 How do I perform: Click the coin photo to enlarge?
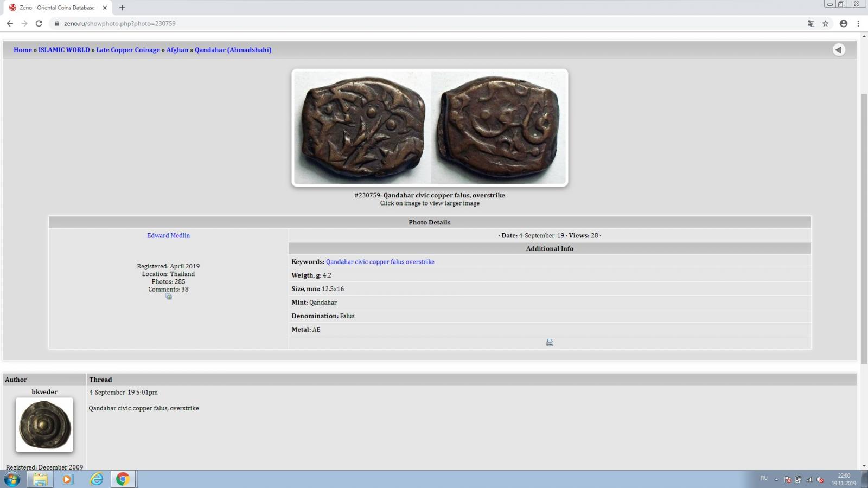pyautogui.click(x=430, y=127)
